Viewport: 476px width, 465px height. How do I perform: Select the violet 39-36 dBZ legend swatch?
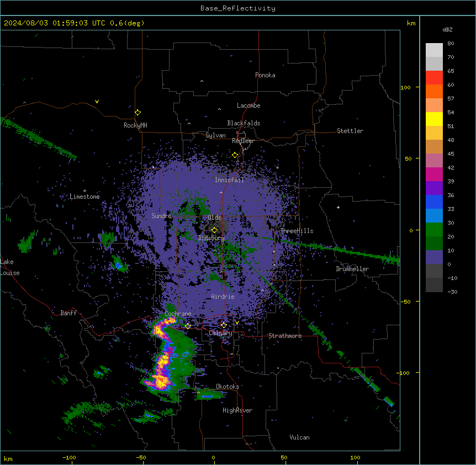click(x=434, y=188)
